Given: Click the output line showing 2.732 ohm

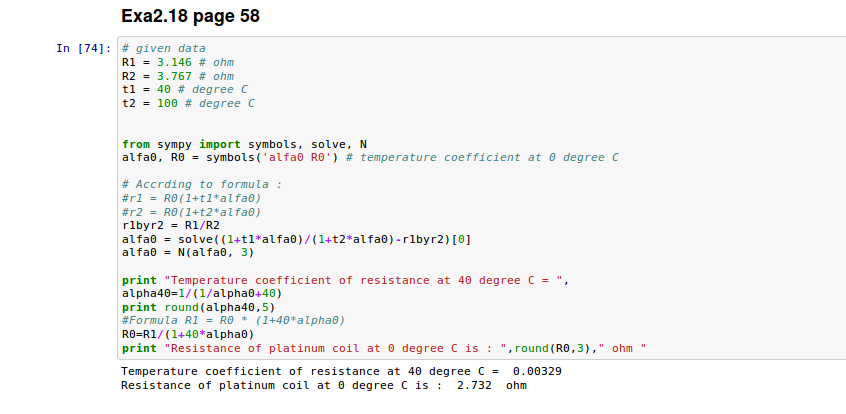Looking at the screenshot, I should pos(323,385).
